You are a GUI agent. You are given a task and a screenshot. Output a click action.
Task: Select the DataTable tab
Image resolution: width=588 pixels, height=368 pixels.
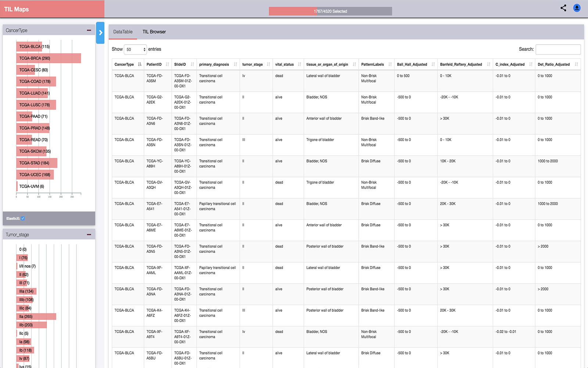click(x=123, y=32)
